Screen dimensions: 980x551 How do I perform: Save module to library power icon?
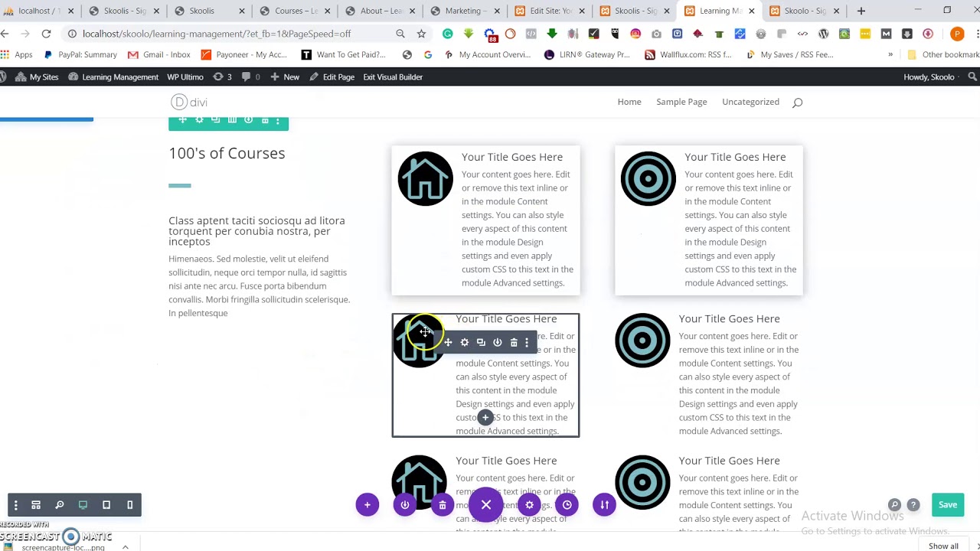[498, 343]
